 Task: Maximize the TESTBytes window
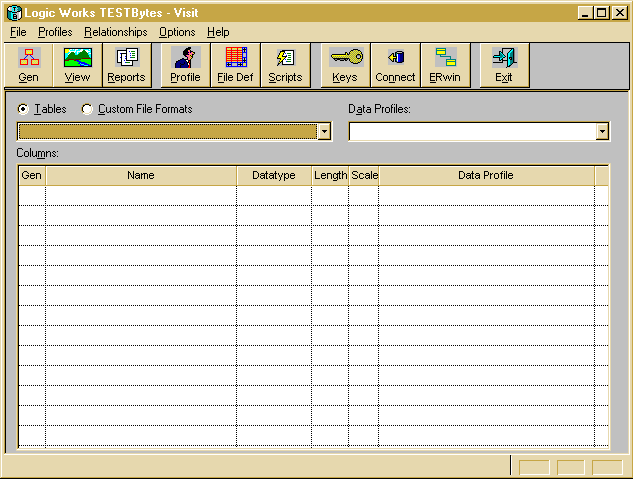coord(601,13)
